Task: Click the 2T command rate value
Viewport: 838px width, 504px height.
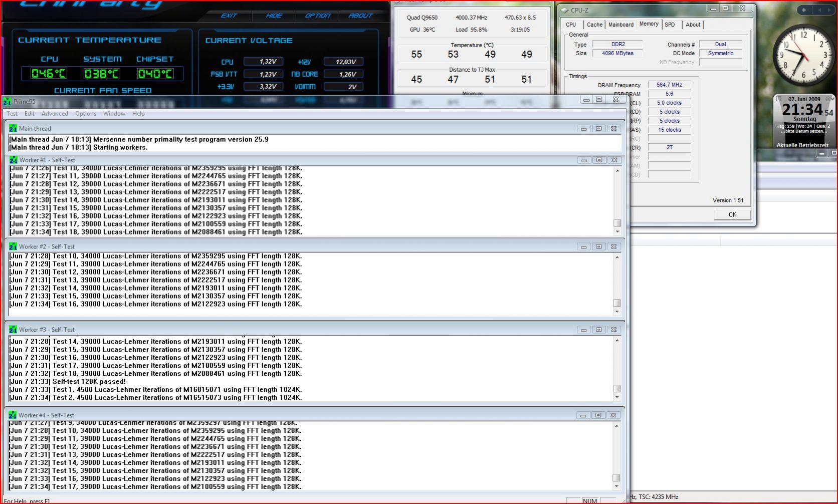Action: [x=669, y=148]
